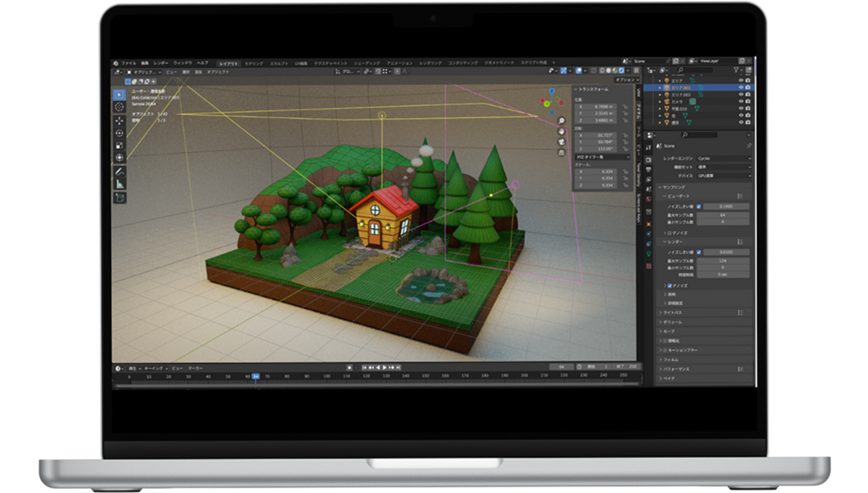Activate the Measure ruler tool
The image size is (868, 493).
pos(120,184)
